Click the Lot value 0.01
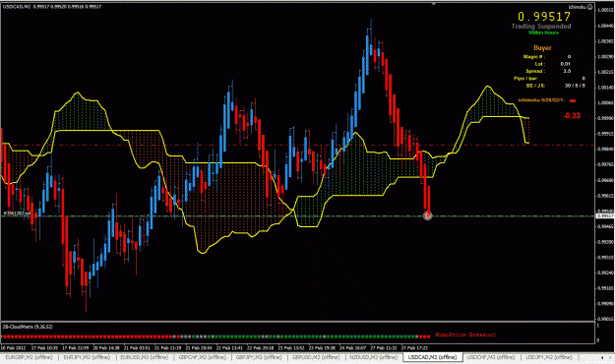This screenshot has height=364, width=615. pos(565,64)
